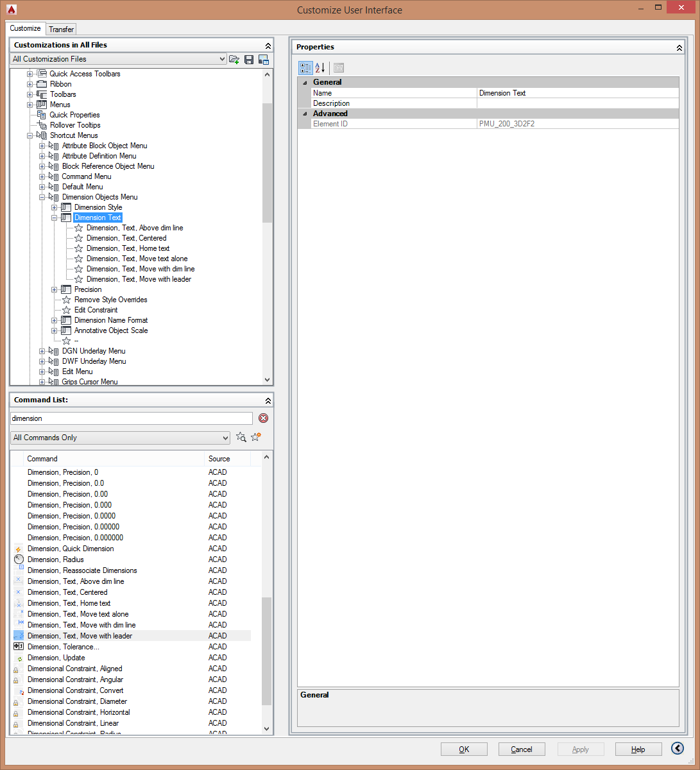
Task: Click the Find command or text icon
Action: tap(241, 438)
